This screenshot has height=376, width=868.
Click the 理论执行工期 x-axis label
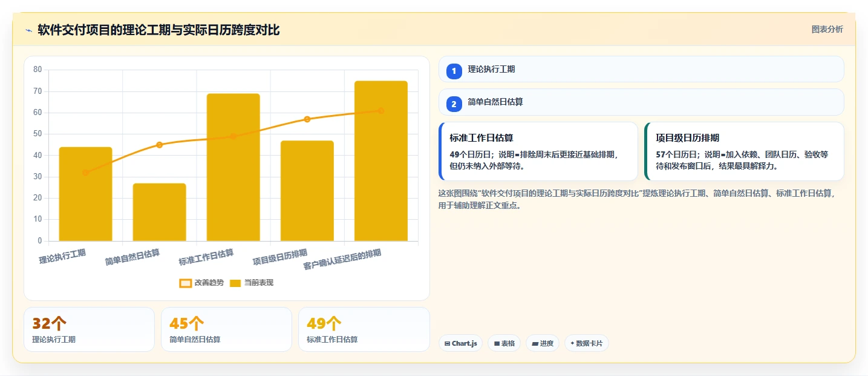(62, 256)
